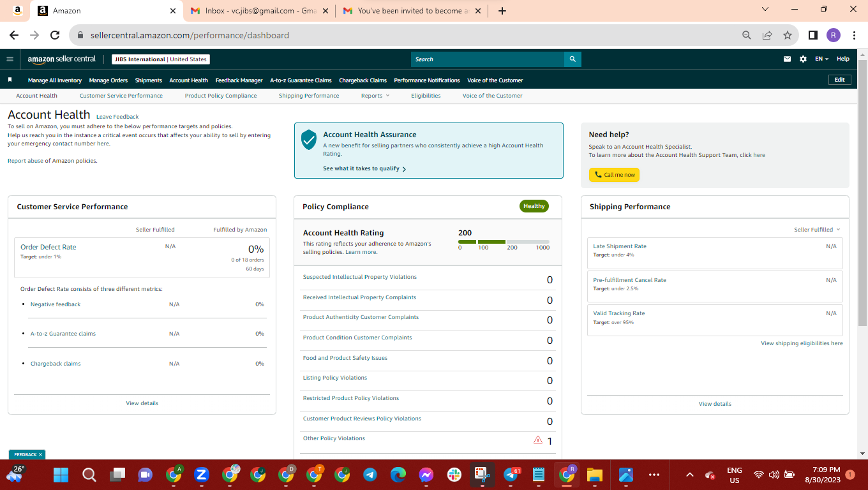Screen dimensions: 868x490
Task: Open Manage All Inventory in the navigation bar
Action: (55, 80)
